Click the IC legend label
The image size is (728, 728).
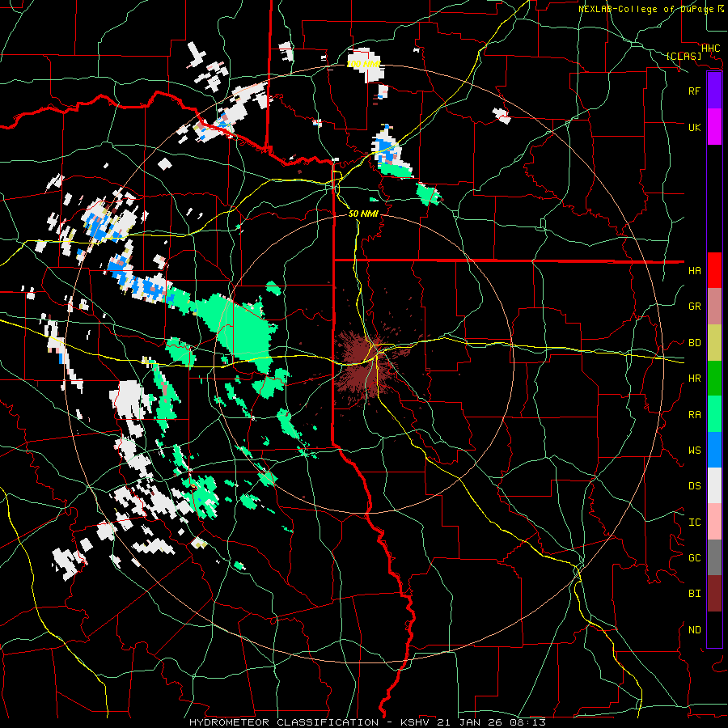pyautogui.click(x=694, y=523)
